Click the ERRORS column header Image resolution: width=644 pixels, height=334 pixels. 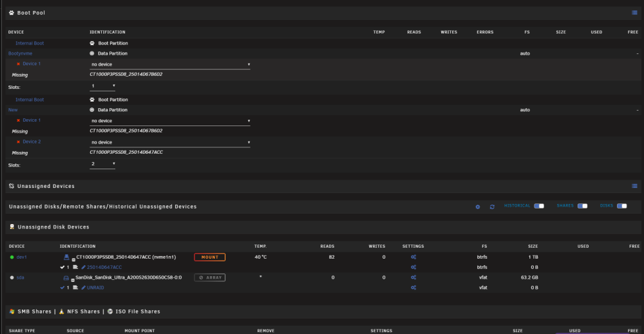coord(485,32)
